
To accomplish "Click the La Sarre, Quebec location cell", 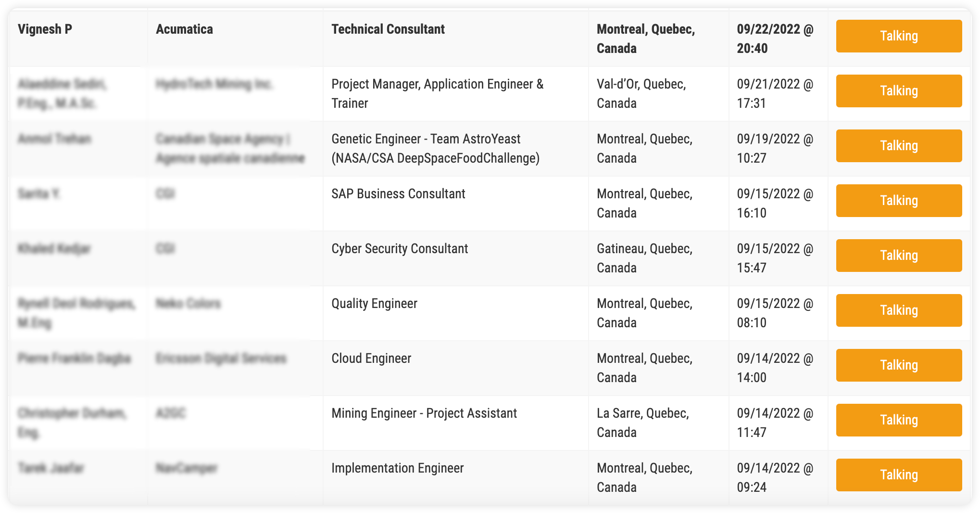I will (642, 423).
